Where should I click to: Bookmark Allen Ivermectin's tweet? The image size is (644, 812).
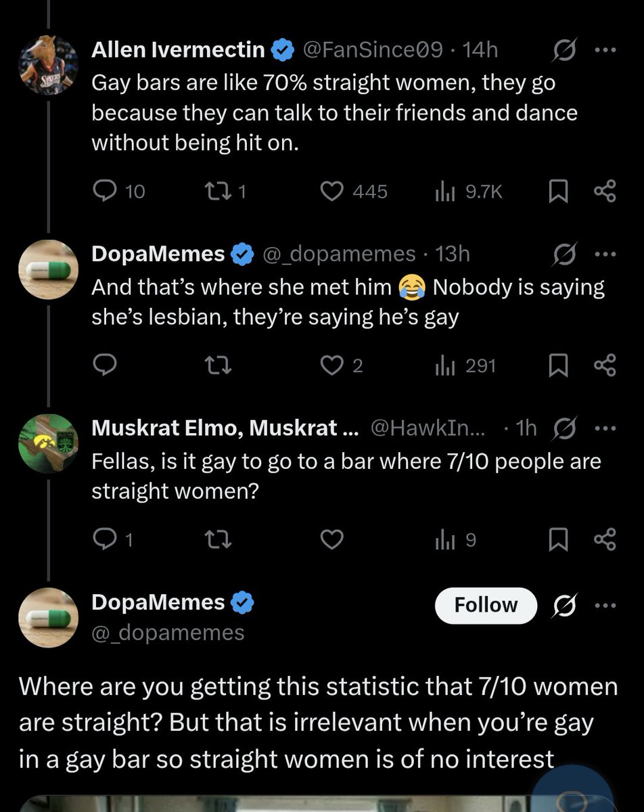click(556, 192)
